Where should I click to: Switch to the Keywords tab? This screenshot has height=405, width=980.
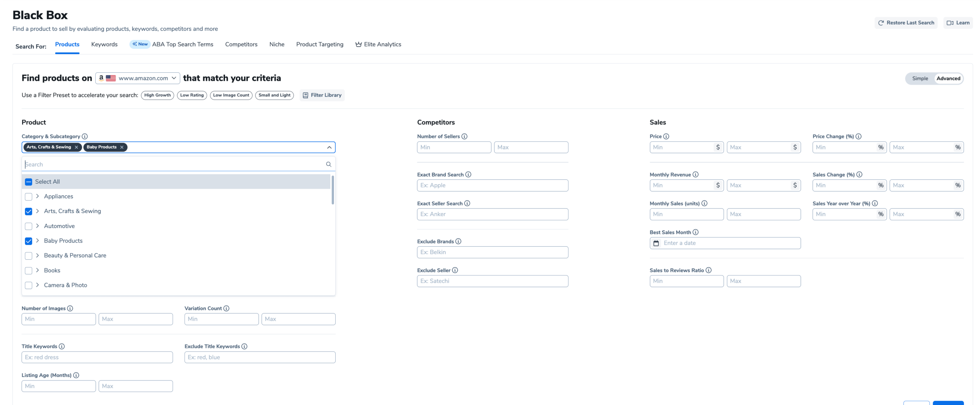(104, 44)
